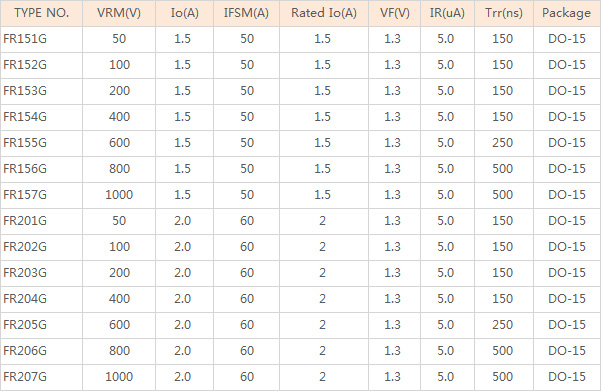Select the VRM(V) column header
601x391 pixels.
tap(119, 13)
